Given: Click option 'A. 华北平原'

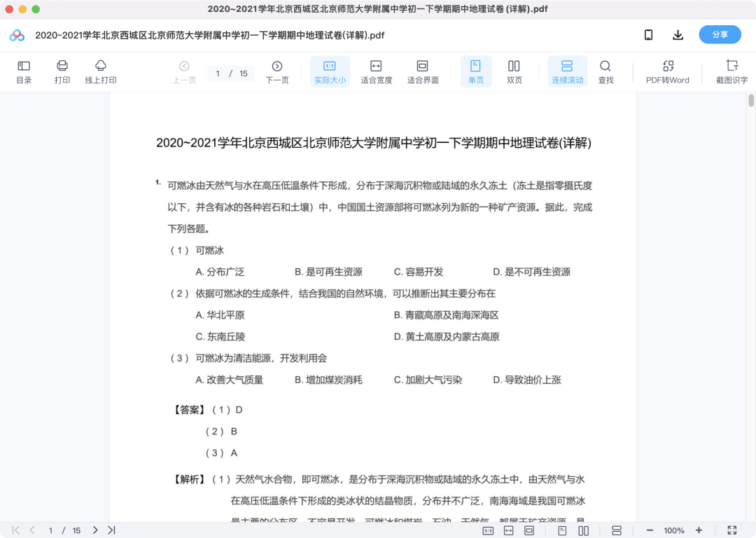Looking at the screenshot, I should point(220,315).
